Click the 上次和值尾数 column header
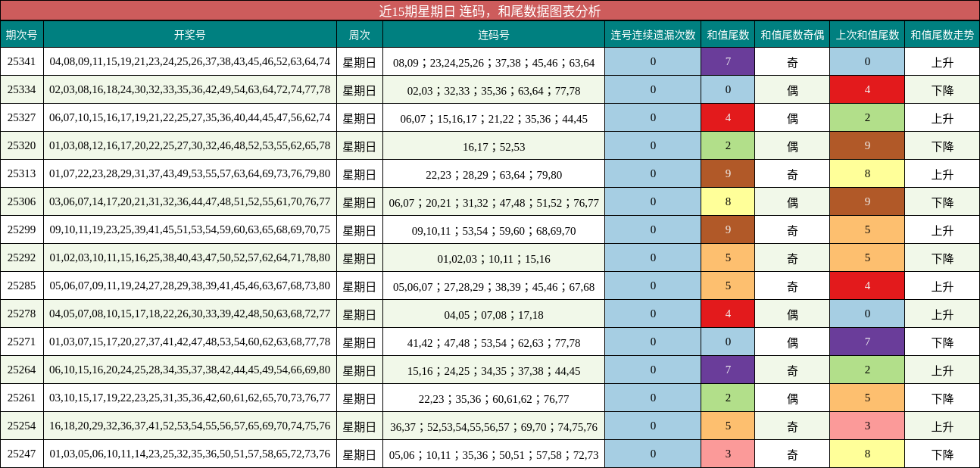Screen dimensions: 980x468 point(866,33)
